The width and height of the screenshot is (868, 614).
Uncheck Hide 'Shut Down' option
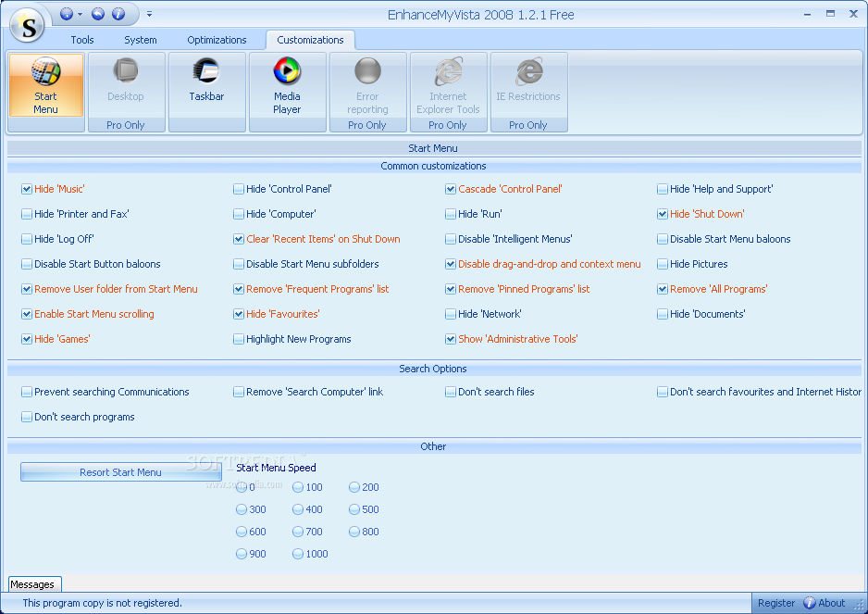[663, 214]
